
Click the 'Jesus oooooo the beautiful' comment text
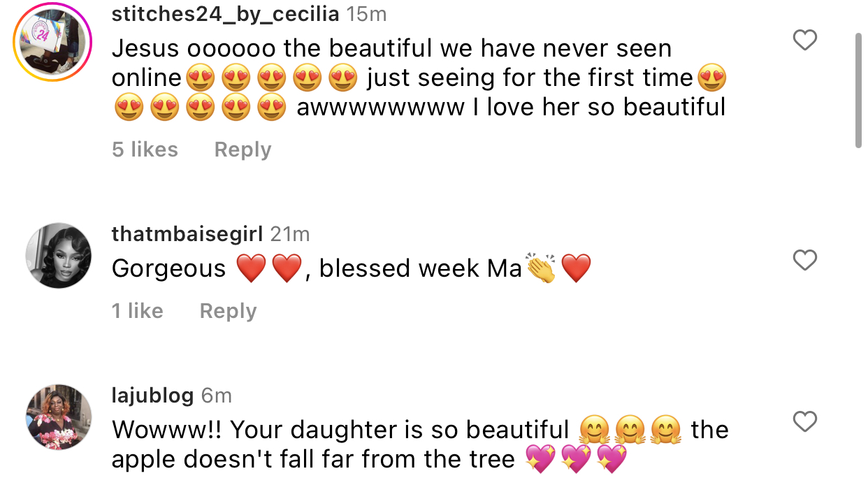(419, 78)
